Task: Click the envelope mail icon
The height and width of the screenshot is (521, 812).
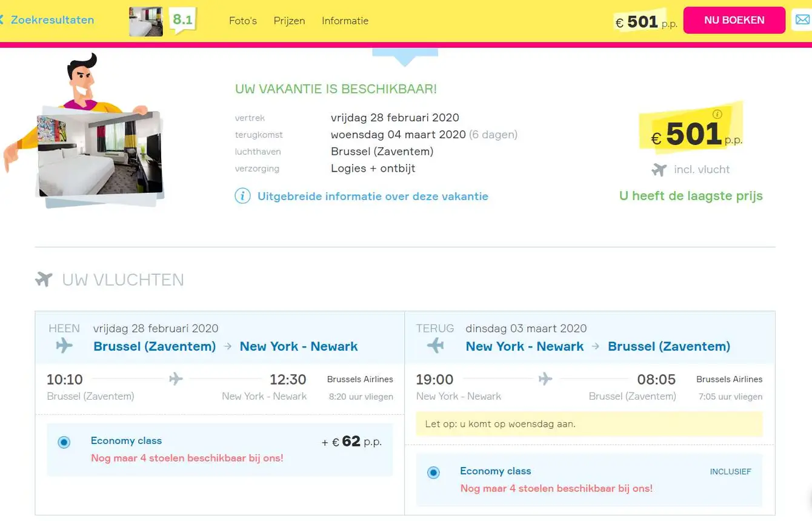Action: tap(802, 20)
